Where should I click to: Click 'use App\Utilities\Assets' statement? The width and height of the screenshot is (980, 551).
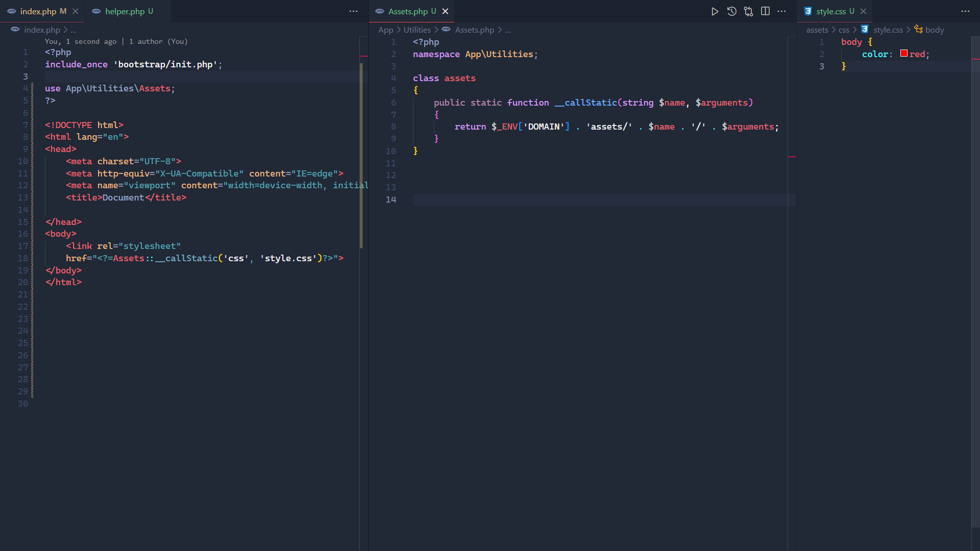(x=110, y=88)
